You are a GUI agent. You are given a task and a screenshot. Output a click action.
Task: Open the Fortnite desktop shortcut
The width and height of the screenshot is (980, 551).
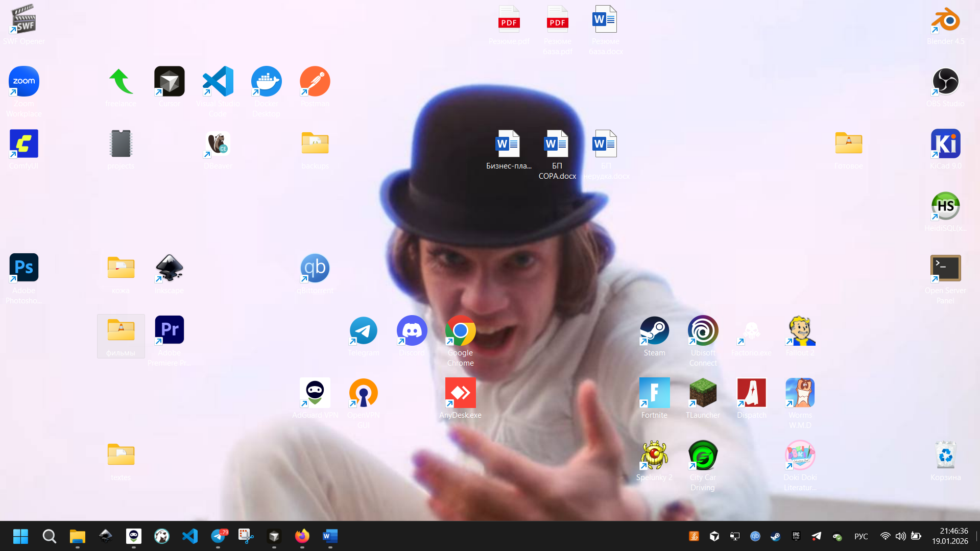[654, 393]
